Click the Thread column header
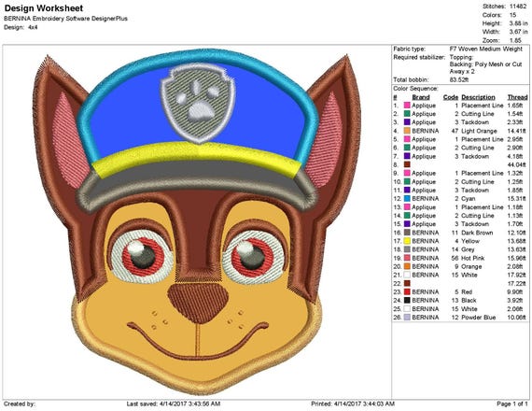Screen dimensions: 532x411 click(x=517, y=97)
